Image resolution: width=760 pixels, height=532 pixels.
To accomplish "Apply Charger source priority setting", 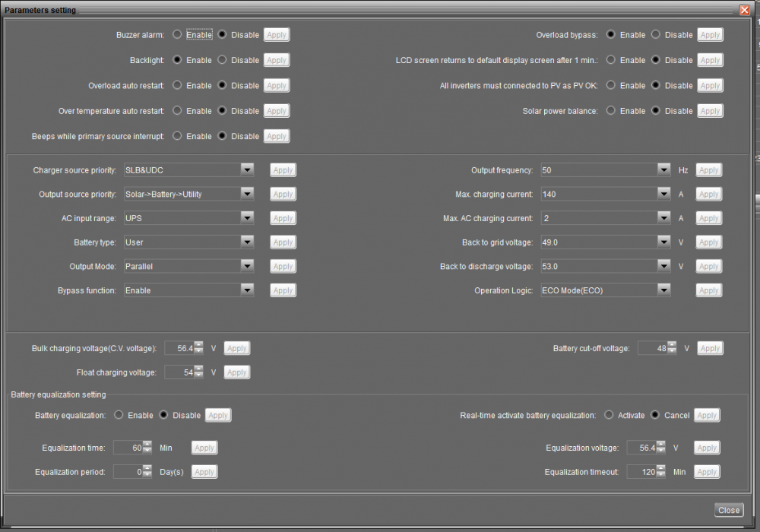I will [283, 170].
